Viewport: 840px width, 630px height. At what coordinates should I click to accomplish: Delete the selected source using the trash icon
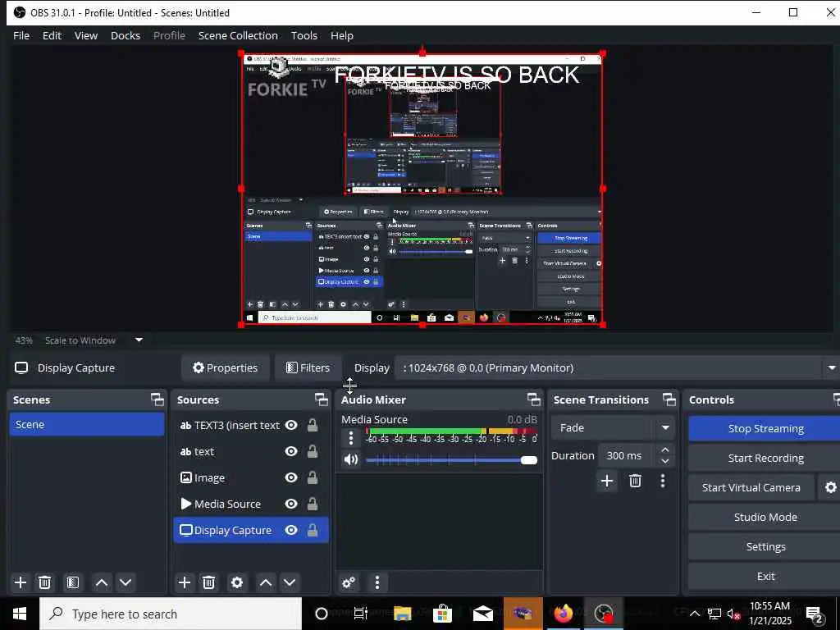coord(209,582)
